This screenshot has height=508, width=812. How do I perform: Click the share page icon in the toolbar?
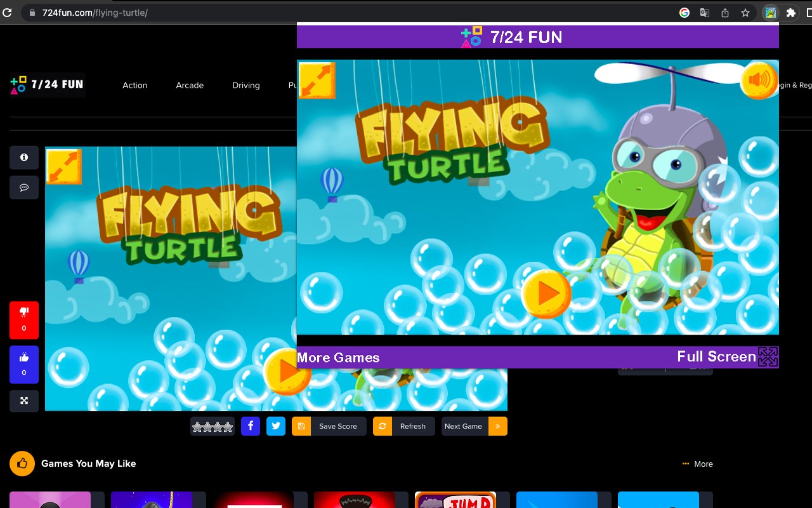coord(725,13)
